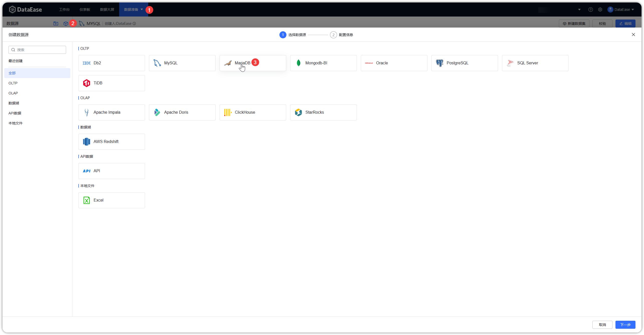
Task: Select the Excel local file icon
Action: pyautogui.click(x=86, y=200)
